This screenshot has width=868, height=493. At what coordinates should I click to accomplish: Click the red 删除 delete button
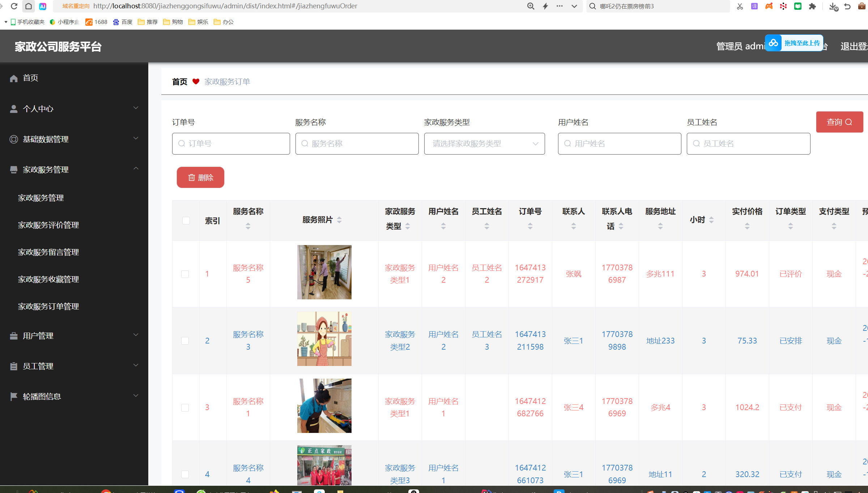pyautogui.click(x=200, y=177)
